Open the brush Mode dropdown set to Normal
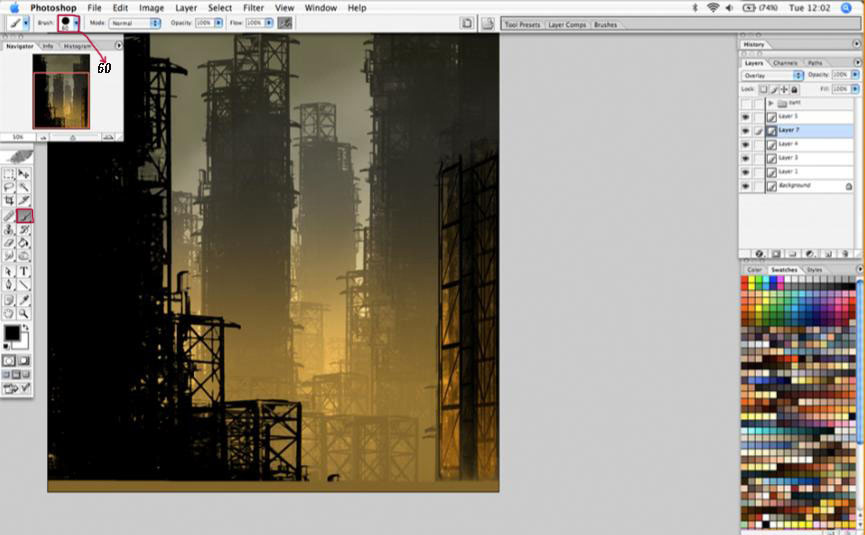Screen dimensions: 865x535 [x=135, y=23]
